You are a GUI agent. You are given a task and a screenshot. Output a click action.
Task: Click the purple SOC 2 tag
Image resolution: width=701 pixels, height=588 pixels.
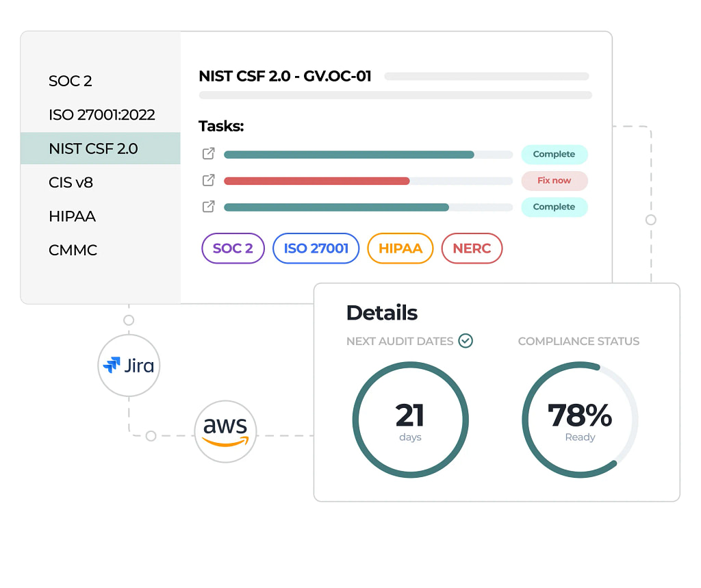(x=233, y=248)
